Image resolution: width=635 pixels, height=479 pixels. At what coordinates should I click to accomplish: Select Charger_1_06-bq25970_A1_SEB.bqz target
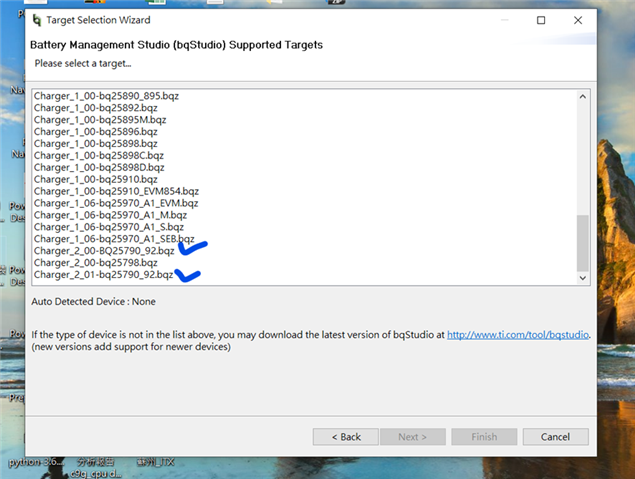(x=114, y=239)
